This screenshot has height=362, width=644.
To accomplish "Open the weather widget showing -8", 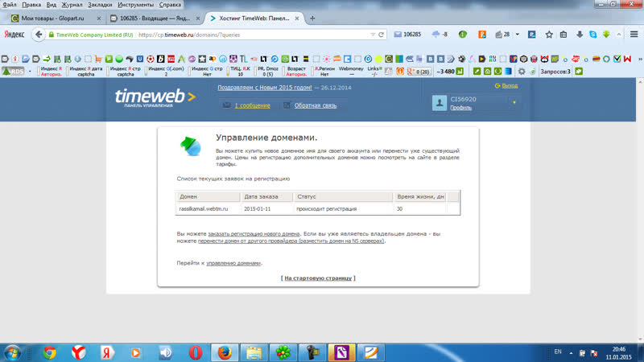I will (440, 35).
